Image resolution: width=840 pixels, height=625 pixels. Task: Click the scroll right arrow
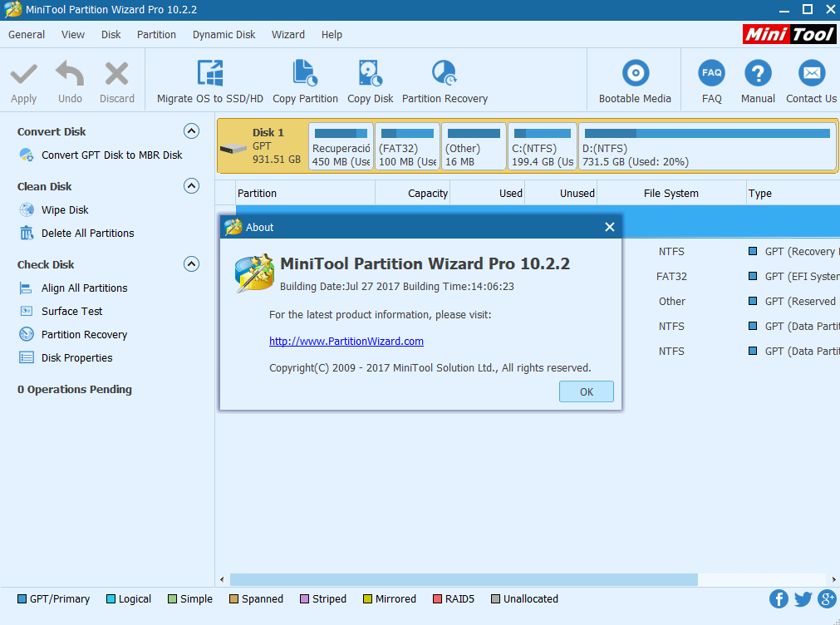point(833,579)
